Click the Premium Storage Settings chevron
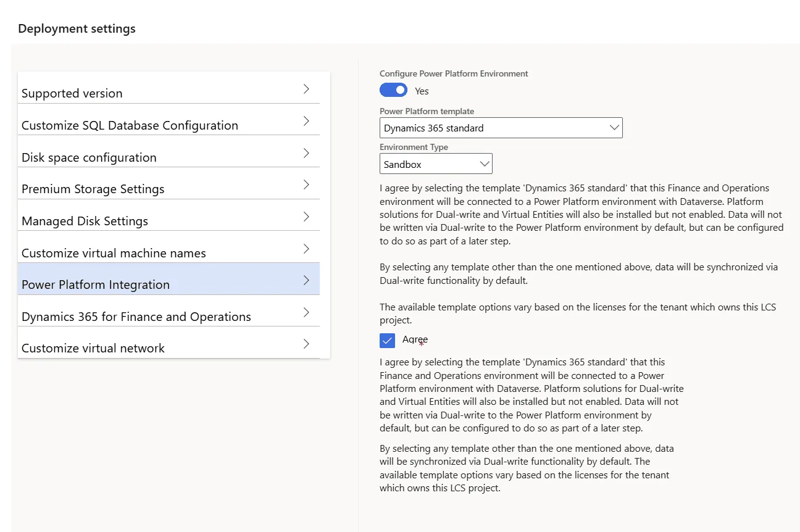 [306, 185]
